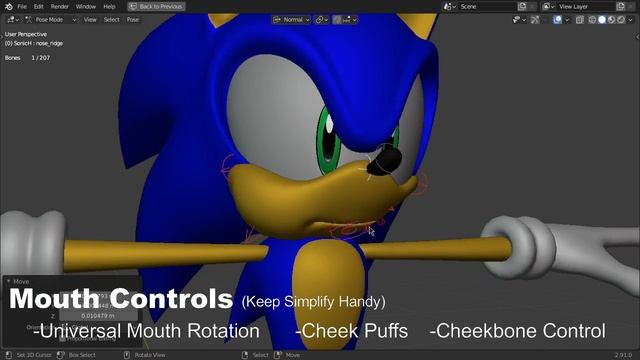Click the Box Select status hint
640x360 pixels.
click(x=77, y=355)
